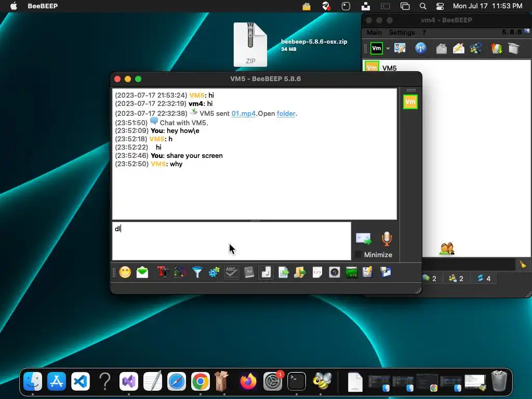Record a voice message with microphone
Screen dimensions: 532x399
pos(387,239)
